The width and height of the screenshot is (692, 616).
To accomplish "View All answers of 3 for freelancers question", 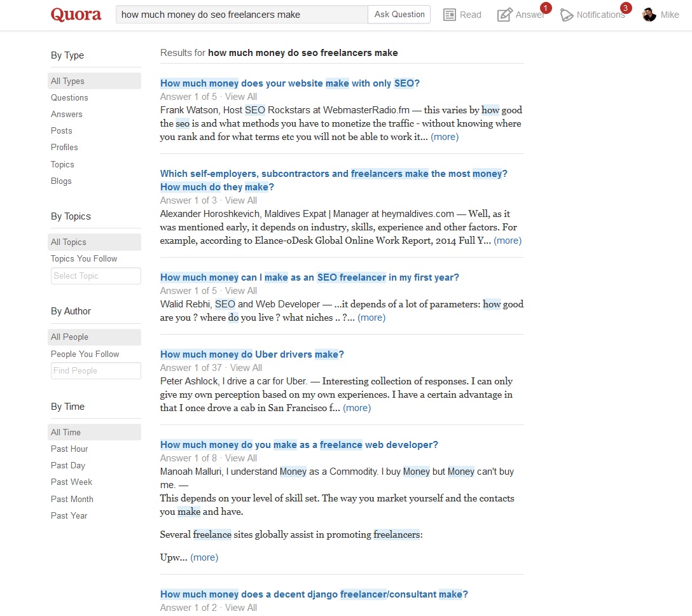I will [x=241, y=200].
